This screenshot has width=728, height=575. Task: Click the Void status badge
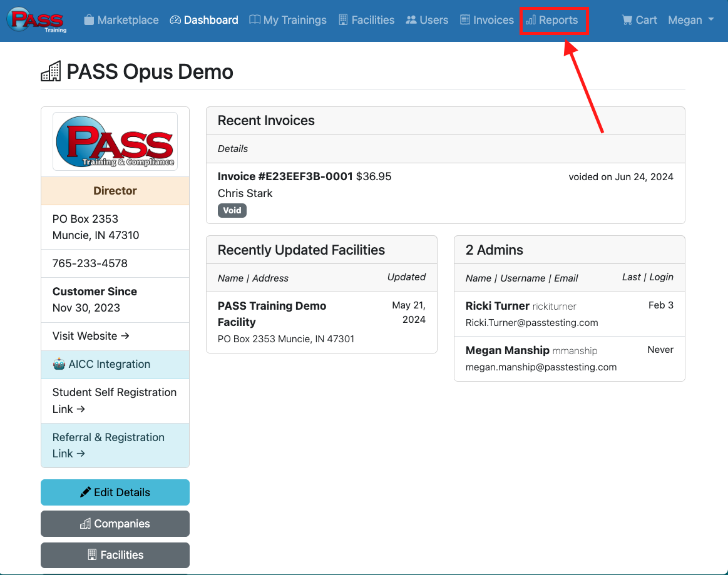pos(232,211)
